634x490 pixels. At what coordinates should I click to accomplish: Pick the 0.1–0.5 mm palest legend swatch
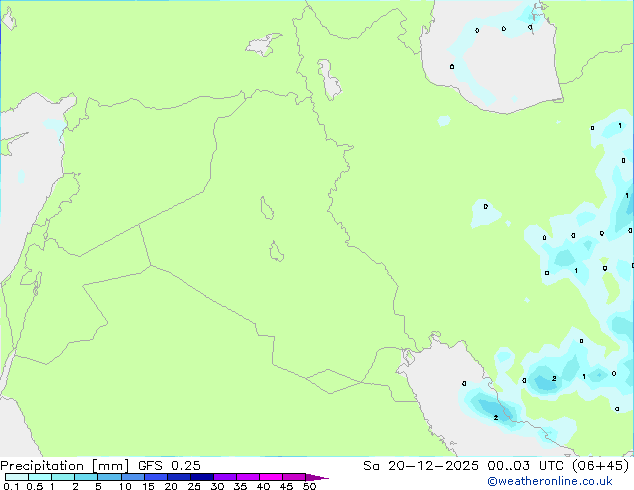coord(17,477)
